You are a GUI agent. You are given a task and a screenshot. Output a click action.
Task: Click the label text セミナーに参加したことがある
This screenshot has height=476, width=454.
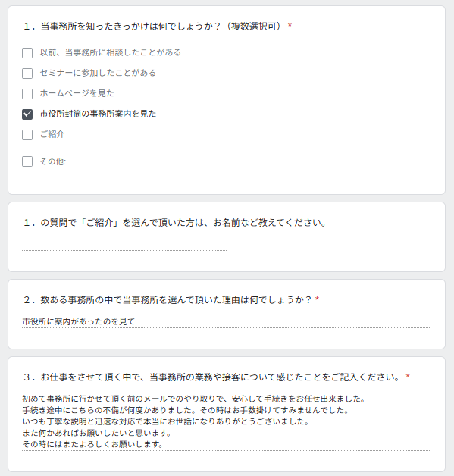click(x=98, y=73)
